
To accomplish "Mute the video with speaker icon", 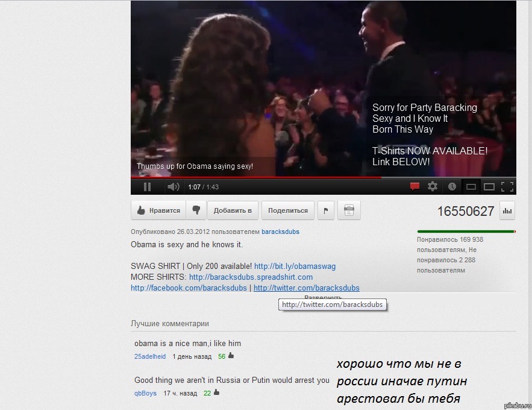I will click(173, 187).
